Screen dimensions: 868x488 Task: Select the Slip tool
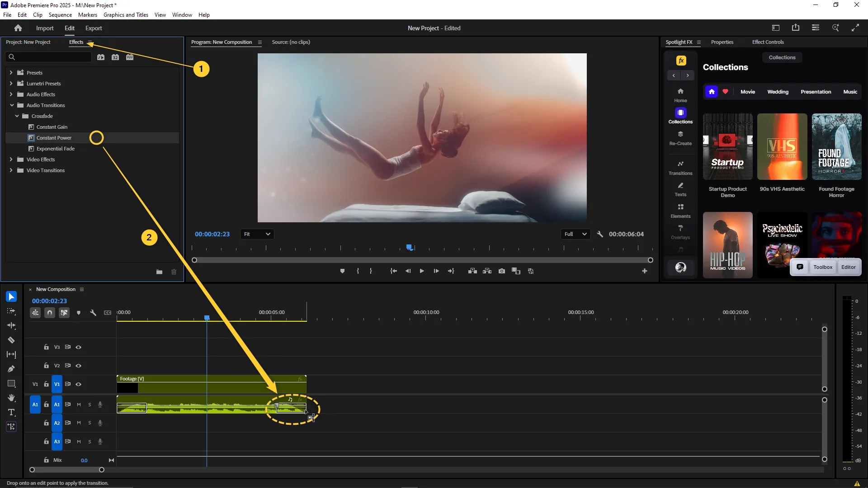(x=11, y=355)
